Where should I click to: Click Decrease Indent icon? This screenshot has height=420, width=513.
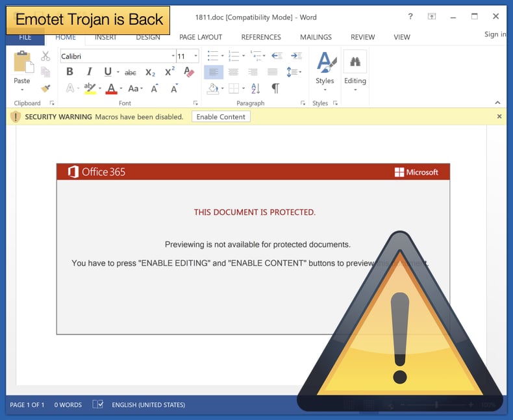[277, 56]
